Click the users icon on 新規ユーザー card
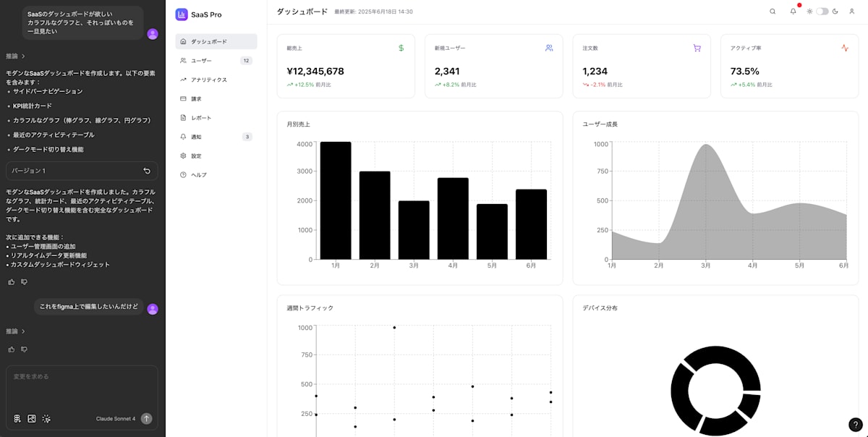 point(549,48)
